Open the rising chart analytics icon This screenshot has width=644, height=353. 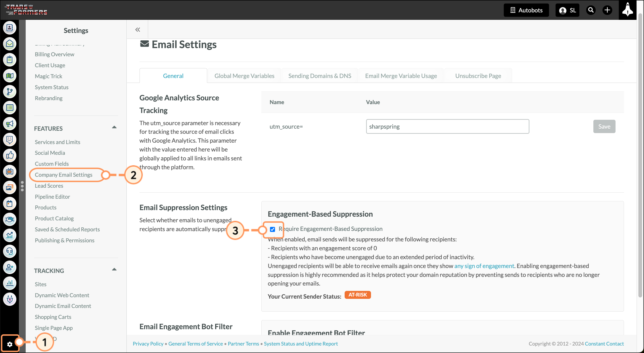[x=10, y=235]
